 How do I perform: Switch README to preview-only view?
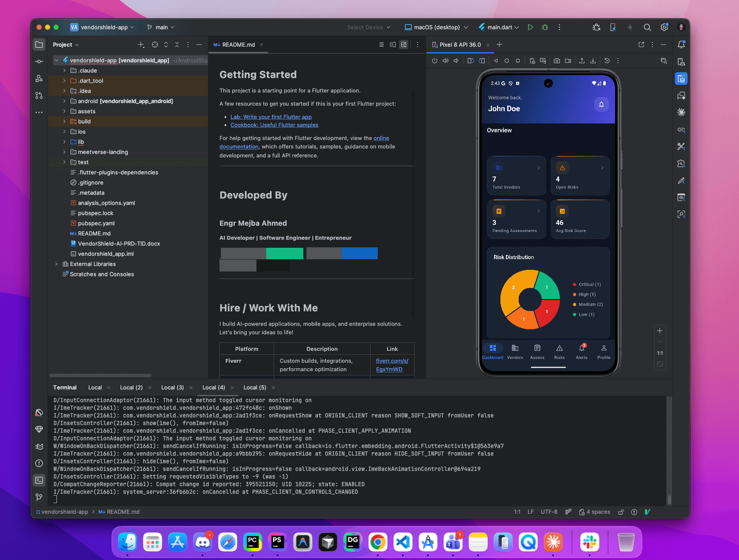pyautogui.click(x=404, y=45)
